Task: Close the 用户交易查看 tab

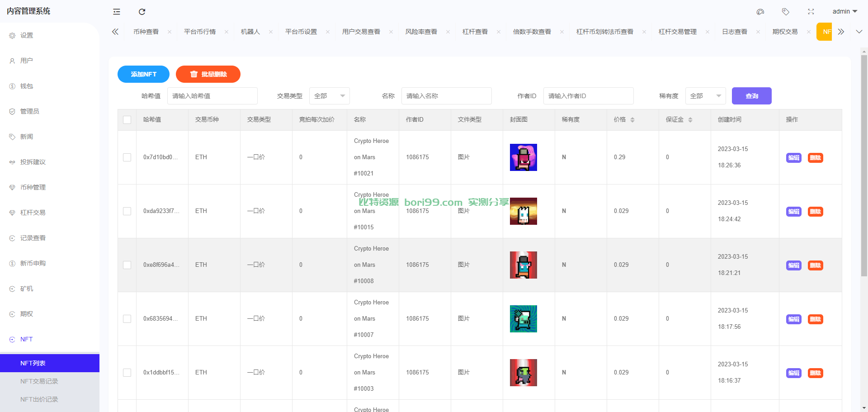Action: tap(391, 32)
